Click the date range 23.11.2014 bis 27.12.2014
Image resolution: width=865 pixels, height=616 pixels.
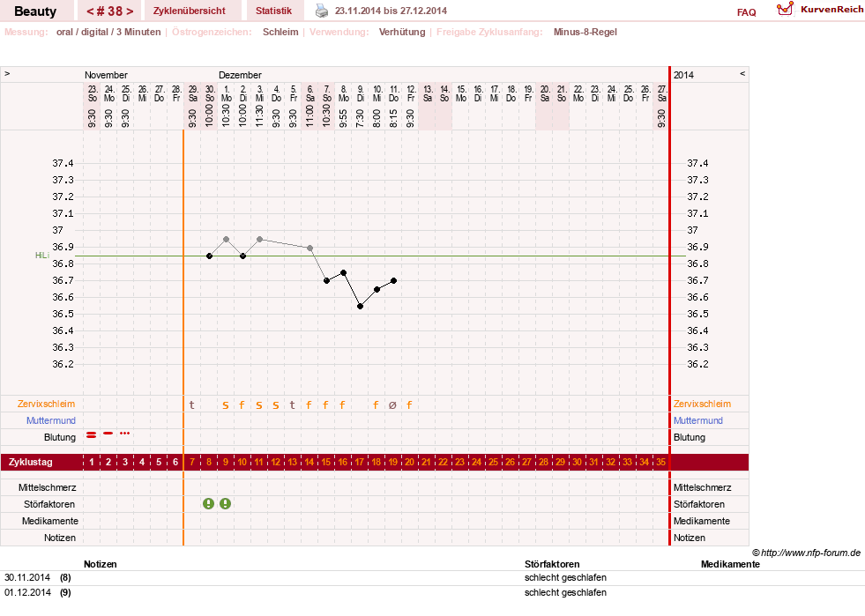click(391, 11)
